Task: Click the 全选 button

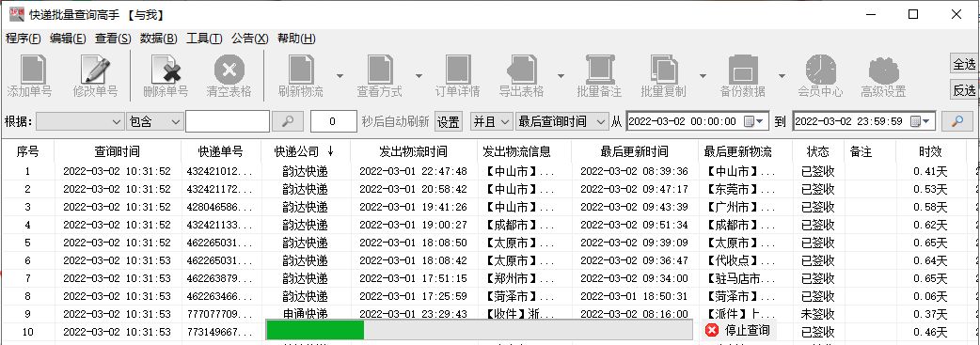Action: [x=964, y=64]
